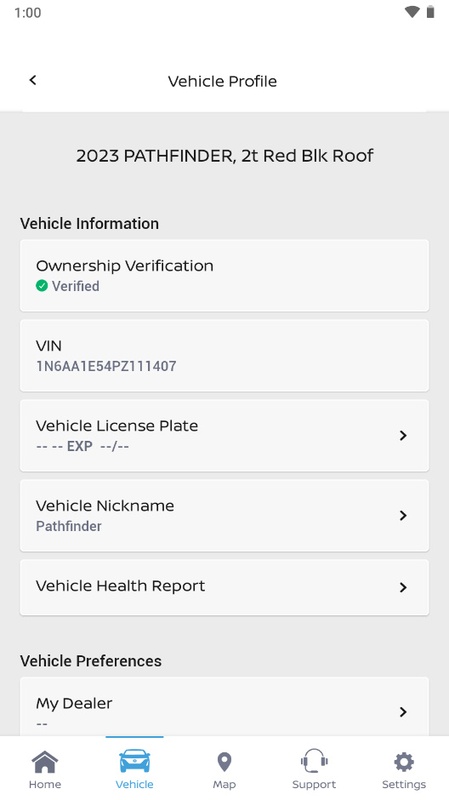Tap the Vehicle Profile page title
This screenshot has height=800, width=449.
[222, 81]
